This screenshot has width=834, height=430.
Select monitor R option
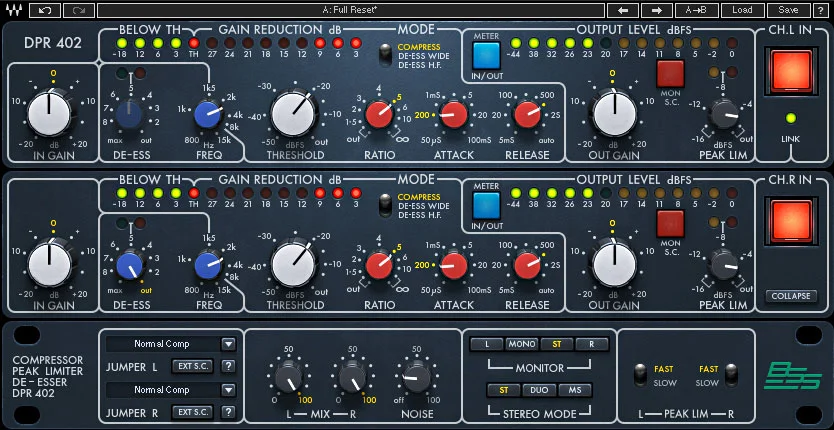pos(591,344)
